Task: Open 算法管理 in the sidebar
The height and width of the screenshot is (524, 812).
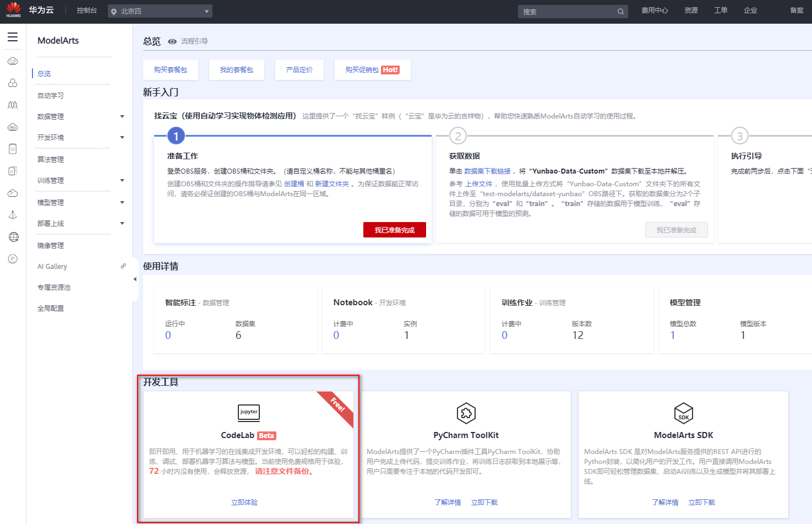Action: point(51,159)
